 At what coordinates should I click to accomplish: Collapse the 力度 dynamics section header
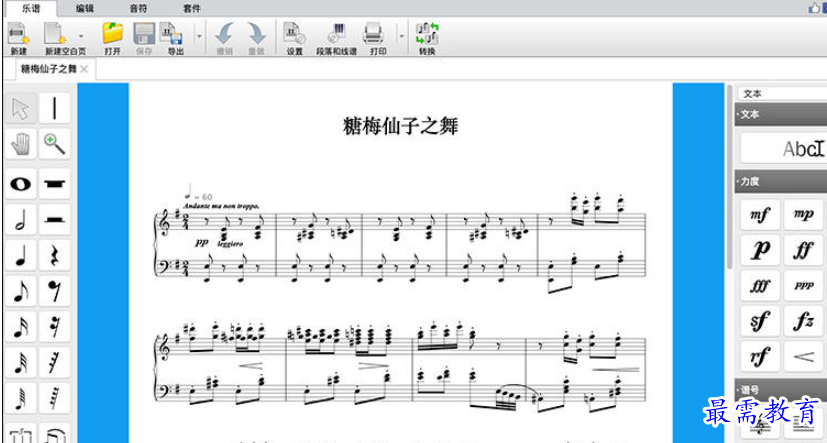coord(781,181)
